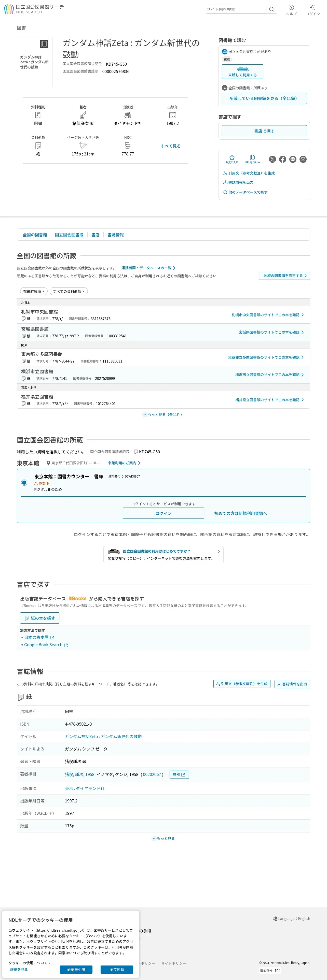Open 来館利用のご案内 link

124,463
